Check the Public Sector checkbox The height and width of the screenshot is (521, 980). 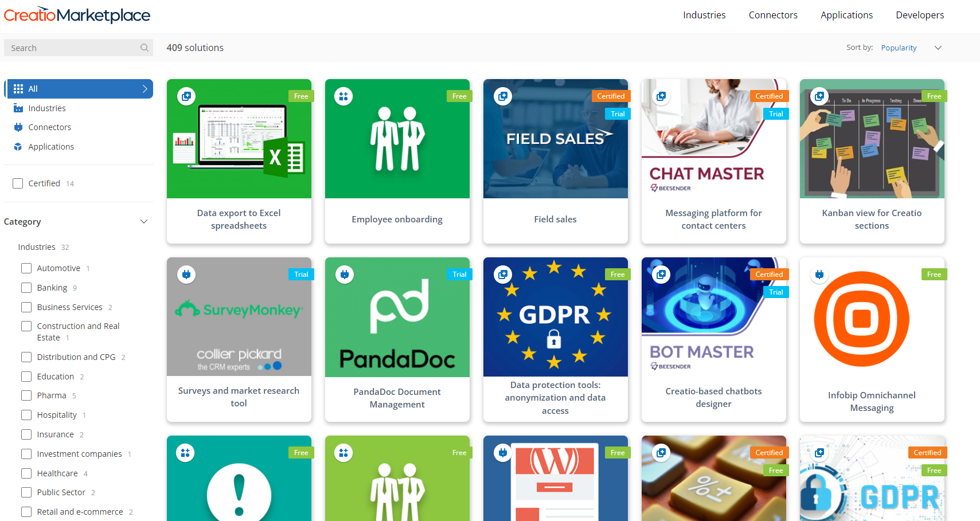click(26, 492)
